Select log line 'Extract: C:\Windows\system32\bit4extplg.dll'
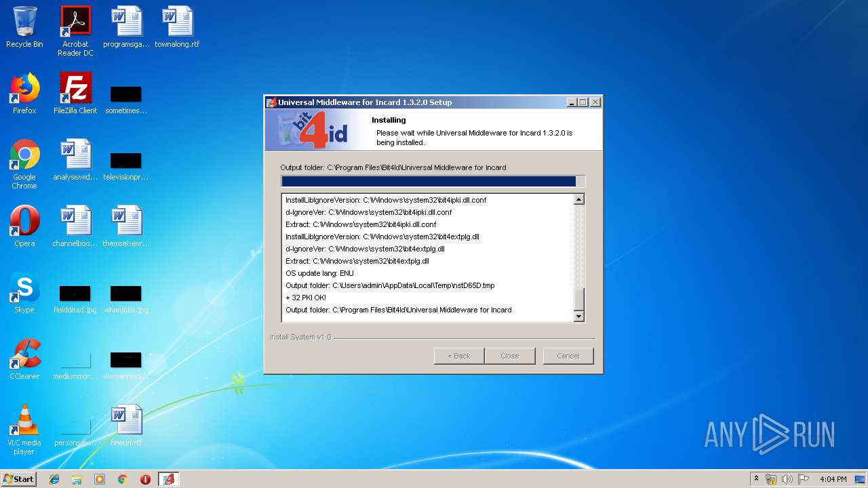Image resolution: width=868 pixels, height=488 pixels. [357, 261]
